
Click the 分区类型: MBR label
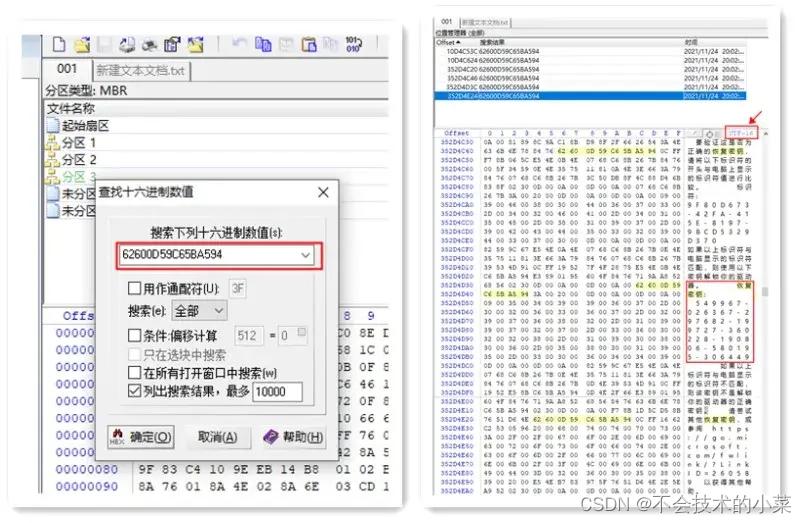86,91
